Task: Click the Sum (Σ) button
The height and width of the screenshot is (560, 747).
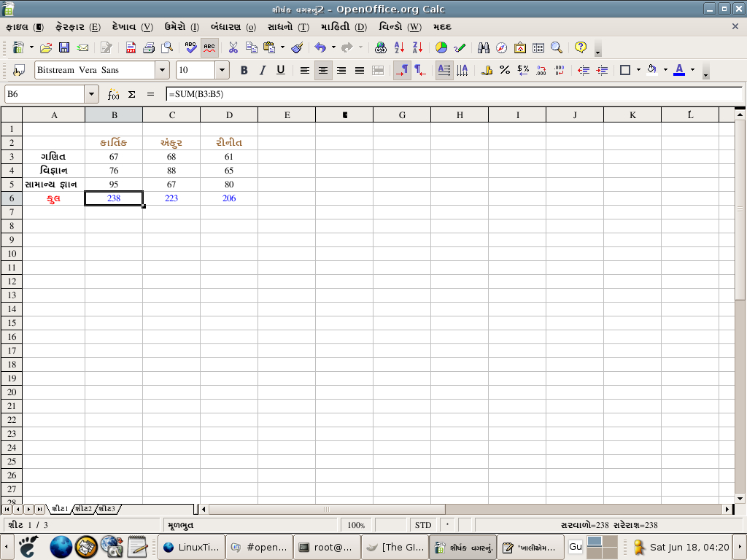Action: (x=132, y=94)
